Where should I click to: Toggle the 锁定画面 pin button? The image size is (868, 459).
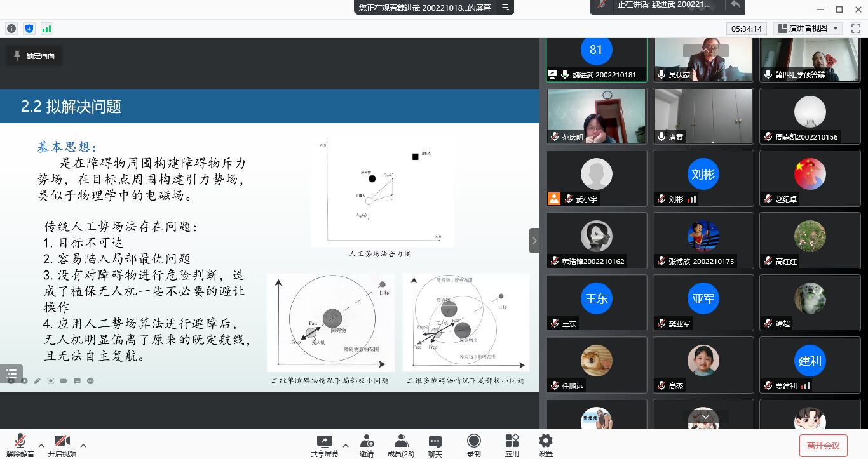[x=34, y=56]
